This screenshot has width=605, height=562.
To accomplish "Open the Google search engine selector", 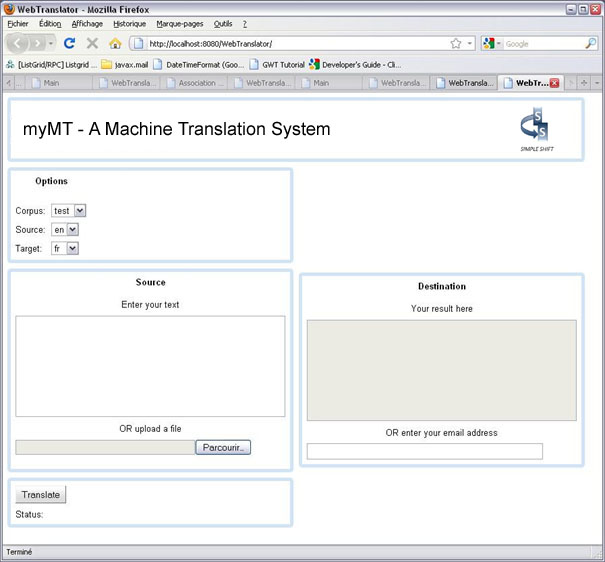I will click(492, 44).
